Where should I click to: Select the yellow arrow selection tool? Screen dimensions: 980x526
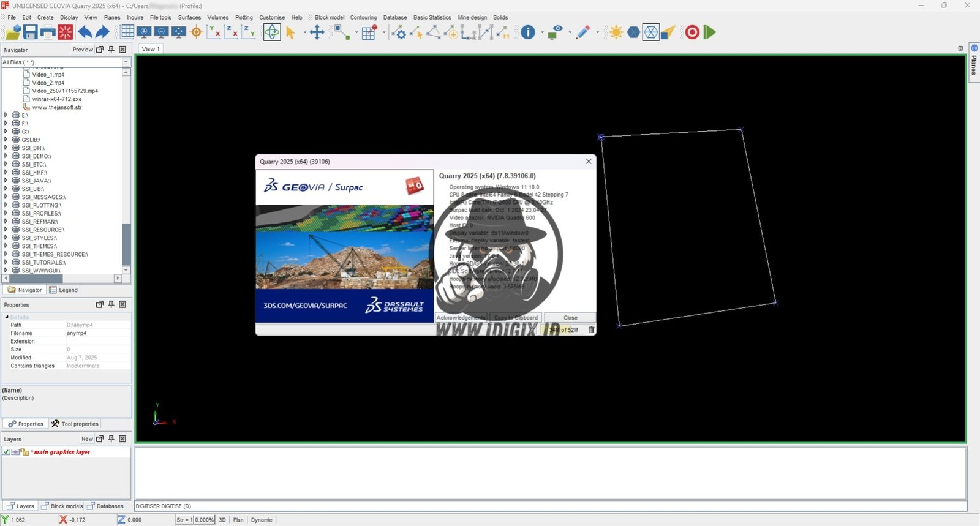(x=290, y=32)
